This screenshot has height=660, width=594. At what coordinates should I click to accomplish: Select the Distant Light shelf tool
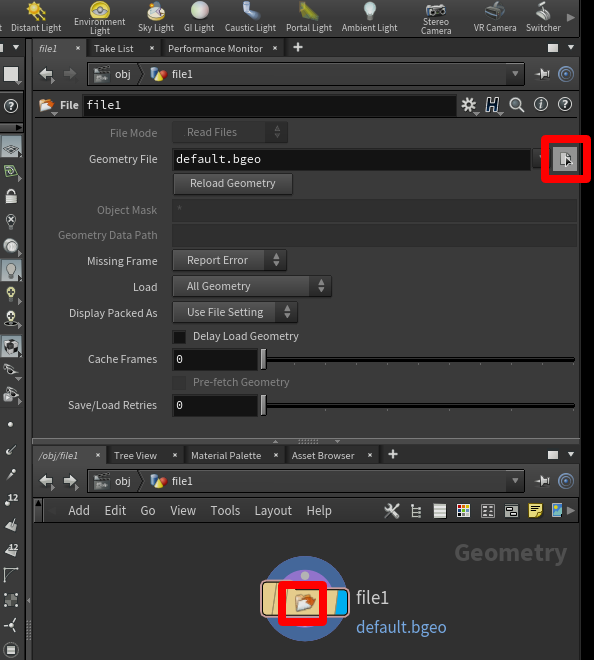(36, 17)
